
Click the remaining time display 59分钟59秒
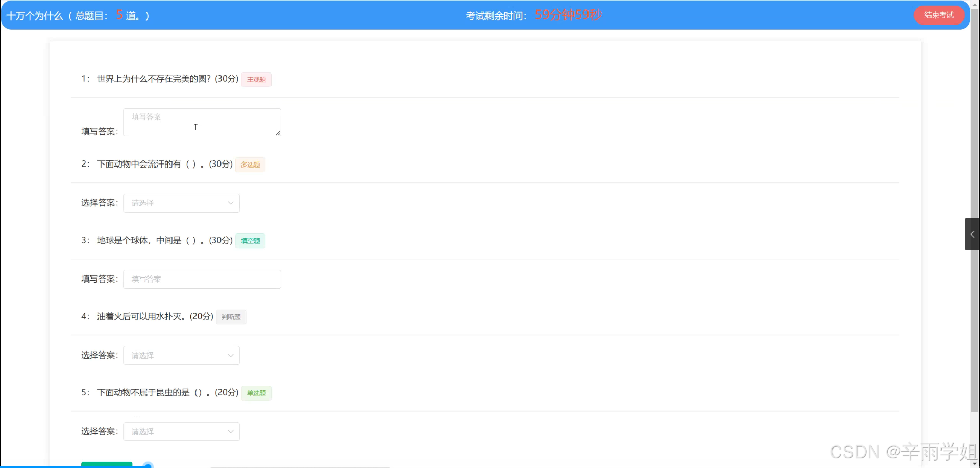click(x=568, y=15)
